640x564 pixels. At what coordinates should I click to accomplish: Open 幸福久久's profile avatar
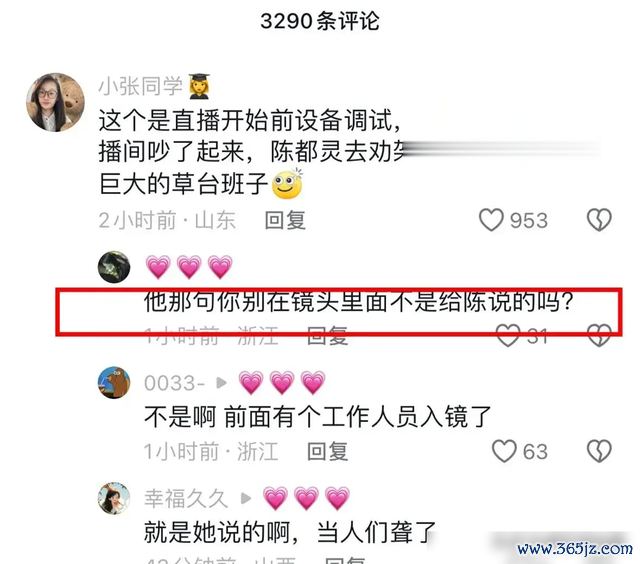[114, 498]
